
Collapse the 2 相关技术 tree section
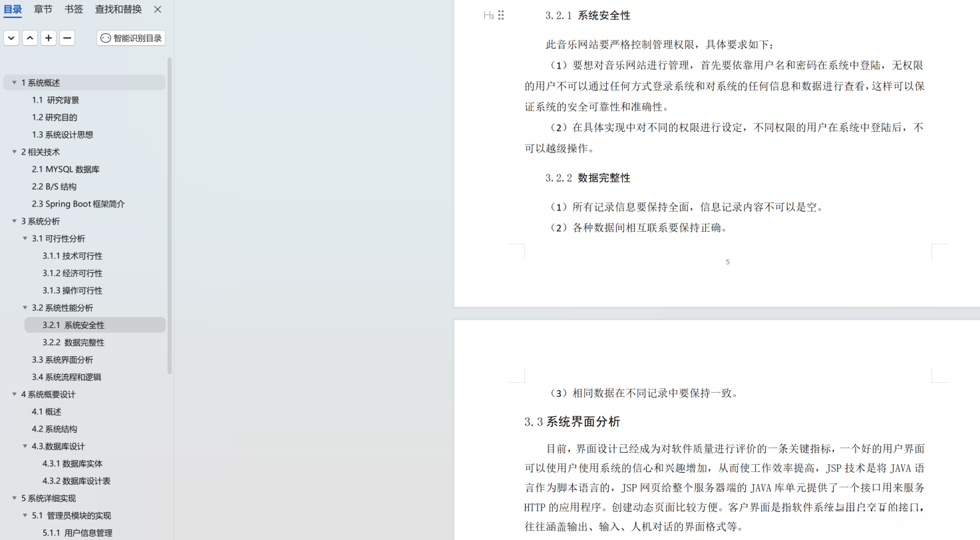click(x=14, y=152)
